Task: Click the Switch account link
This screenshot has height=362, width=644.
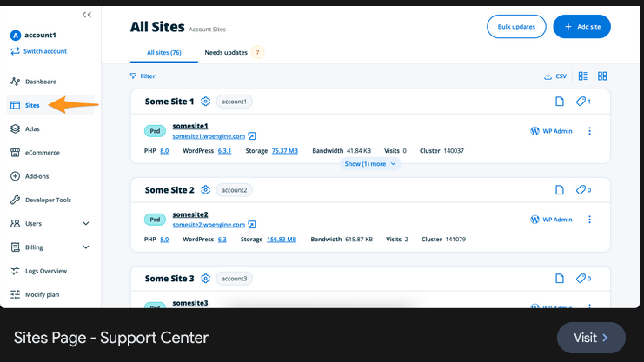Action: (x=39, y=51)
